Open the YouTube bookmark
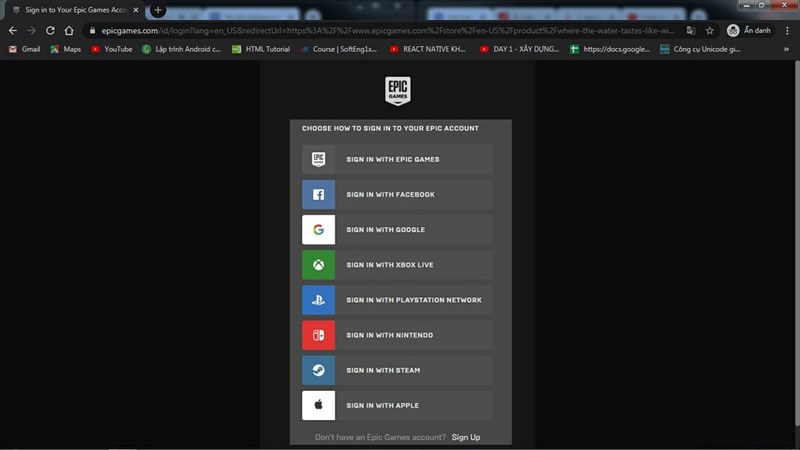 (112, 49)
